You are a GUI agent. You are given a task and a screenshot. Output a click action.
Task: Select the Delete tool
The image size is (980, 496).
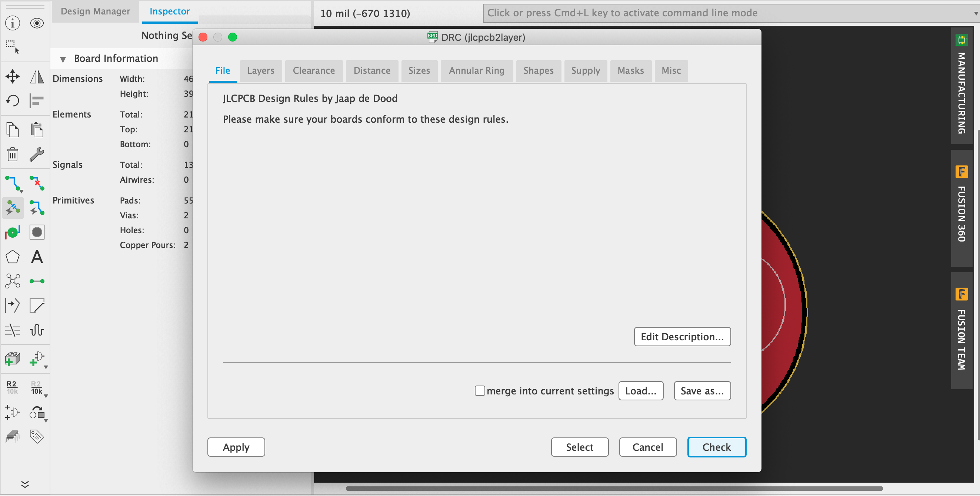(13, 155)
